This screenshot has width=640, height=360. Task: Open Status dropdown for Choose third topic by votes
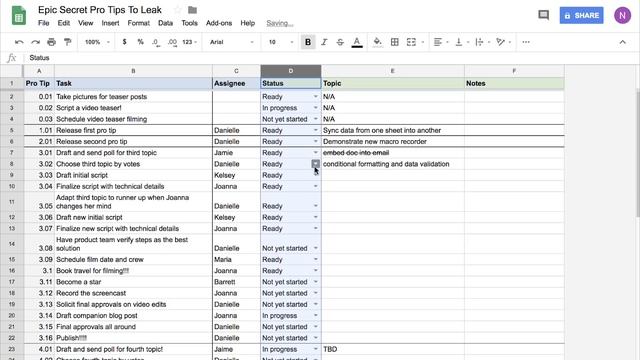[x=316, y=164]
